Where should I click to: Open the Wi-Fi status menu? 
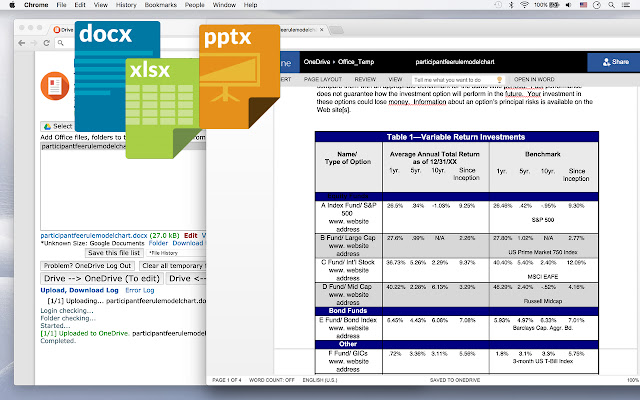pyautogui.click(x=524, y=5)
